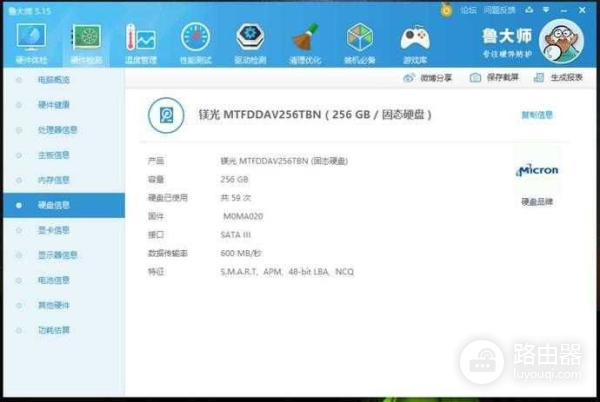Open the 游戏库 game library gamepad
Viewport: 600px width, 402px height.
point(415,43)
